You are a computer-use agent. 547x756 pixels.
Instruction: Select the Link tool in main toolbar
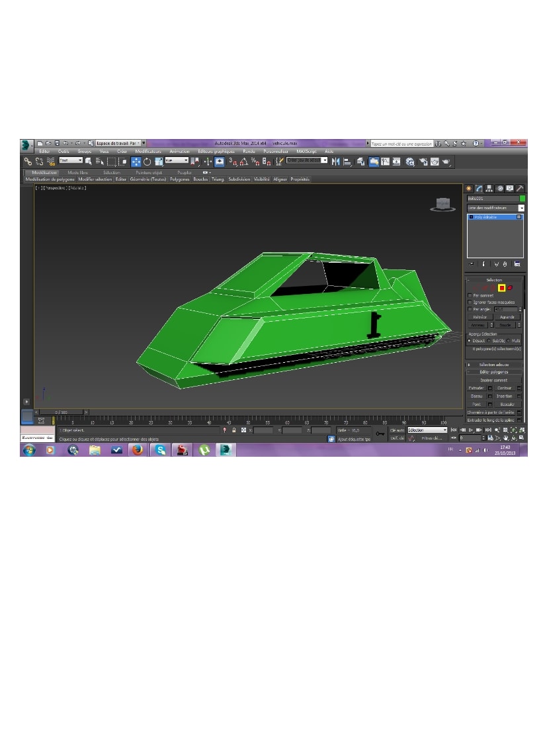(x=28, y=162)
